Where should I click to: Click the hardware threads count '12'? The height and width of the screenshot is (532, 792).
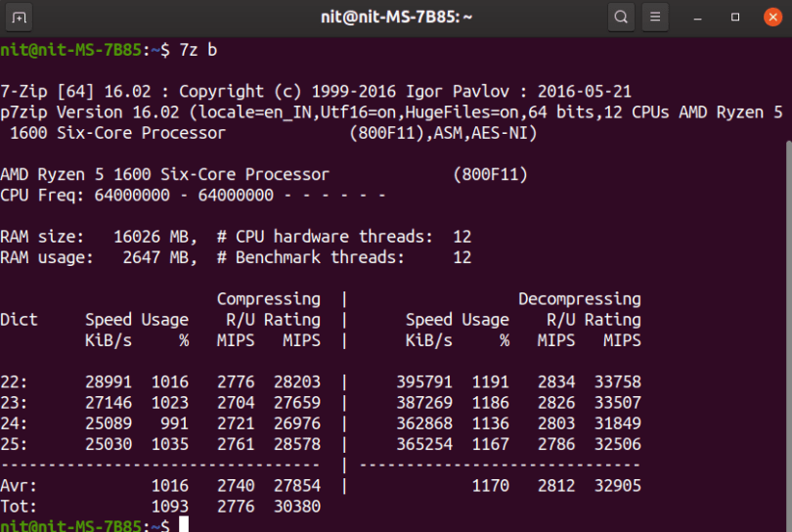(462, 237)
